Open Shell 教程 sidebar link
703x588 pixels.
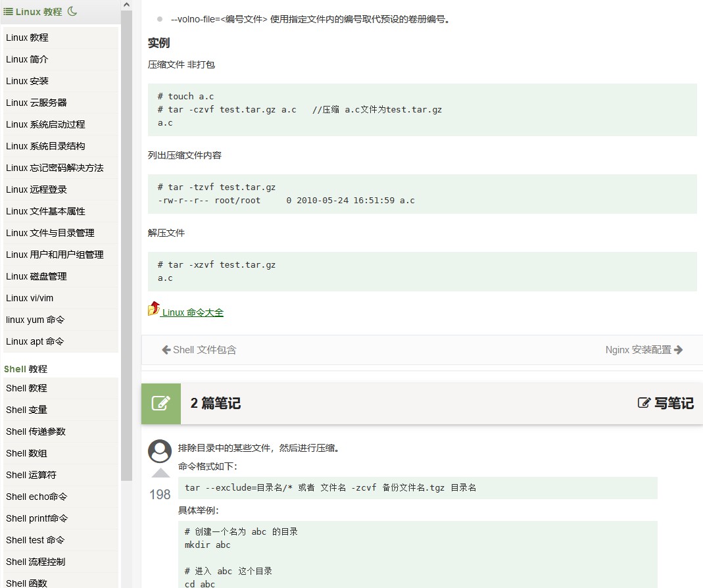[61, 389]
